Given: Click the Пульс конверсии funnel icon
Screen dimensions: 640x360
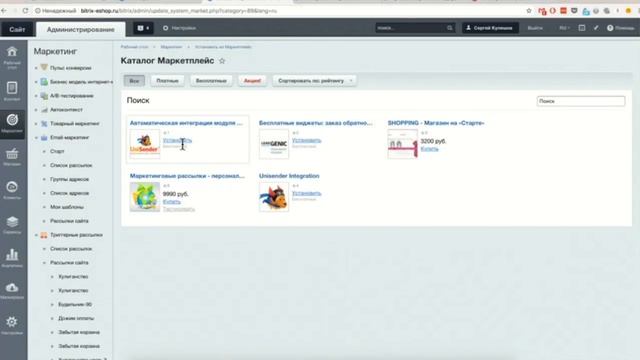Looking at the screenshot, I should pyautogui.click(x=44, y=68).
